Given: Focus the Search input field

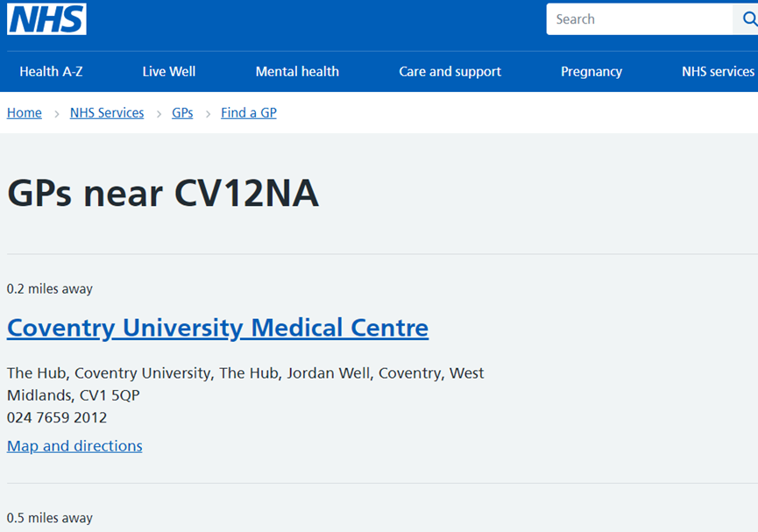Looking at the screenshot, I should (x=640, y=19).
